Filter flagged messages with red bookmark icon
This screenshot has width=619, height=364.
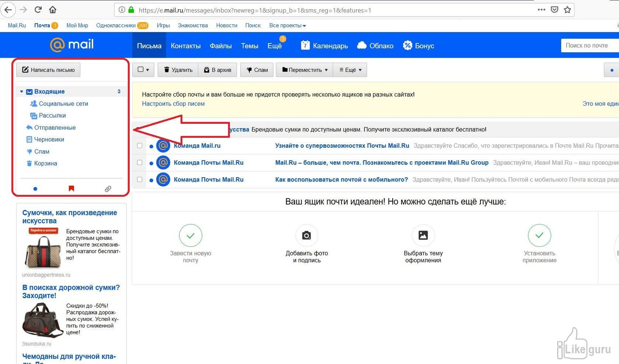[x=71, y=188]
